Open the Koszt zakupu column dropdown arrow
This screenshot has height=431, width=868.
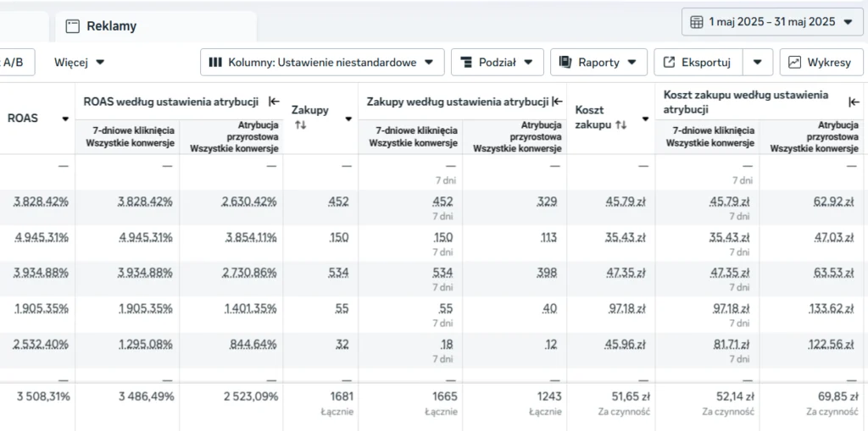(x=645, y=119)
